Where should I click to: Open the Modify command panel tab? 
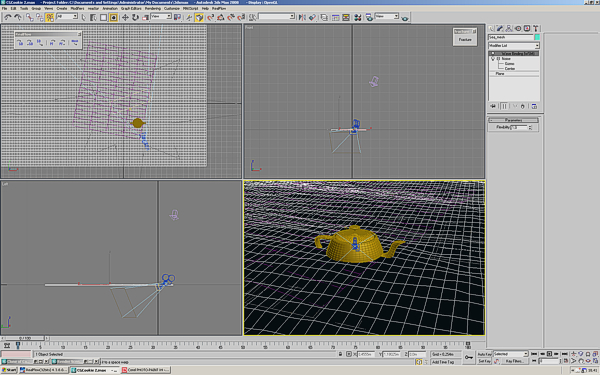coord(500,28)
